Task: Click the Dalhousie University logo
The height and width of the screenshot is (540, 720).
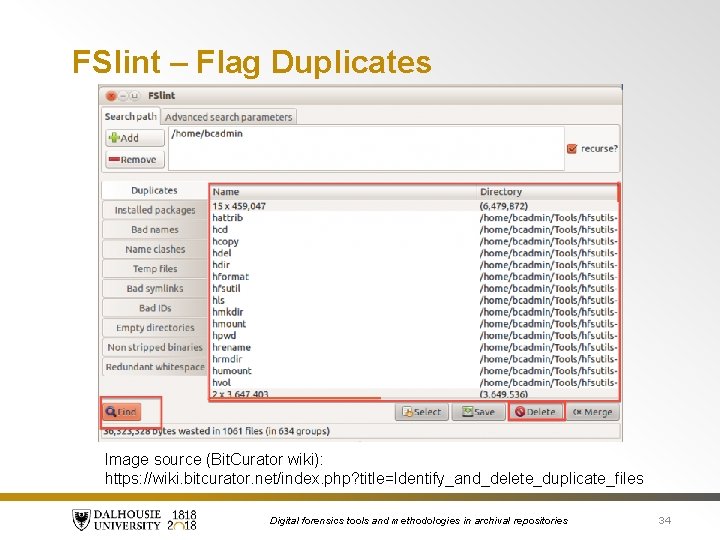Action: [x=134, y=520]
